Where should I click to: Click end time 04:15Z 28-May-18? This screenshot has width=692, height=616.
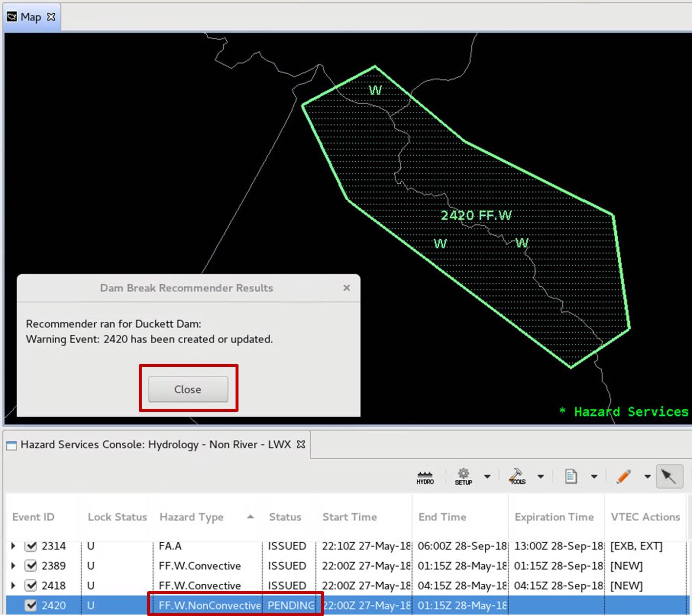462,585
